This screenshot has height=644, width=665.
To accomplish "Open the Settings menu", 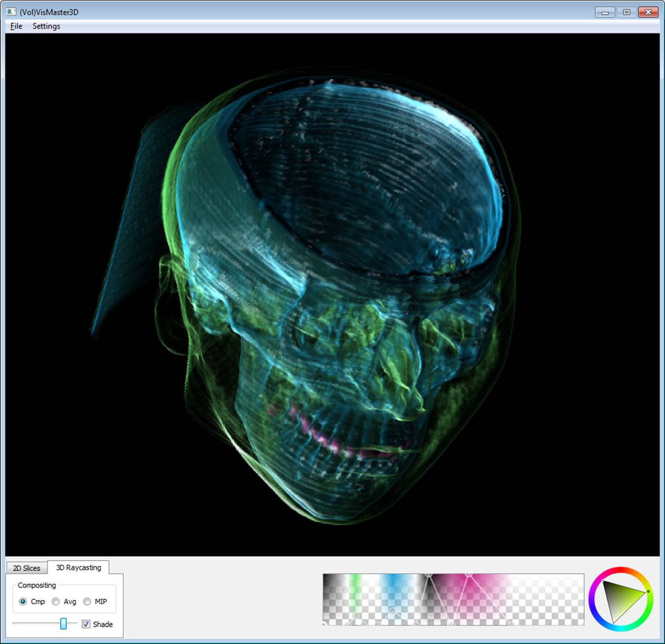I will pos(46,26).
